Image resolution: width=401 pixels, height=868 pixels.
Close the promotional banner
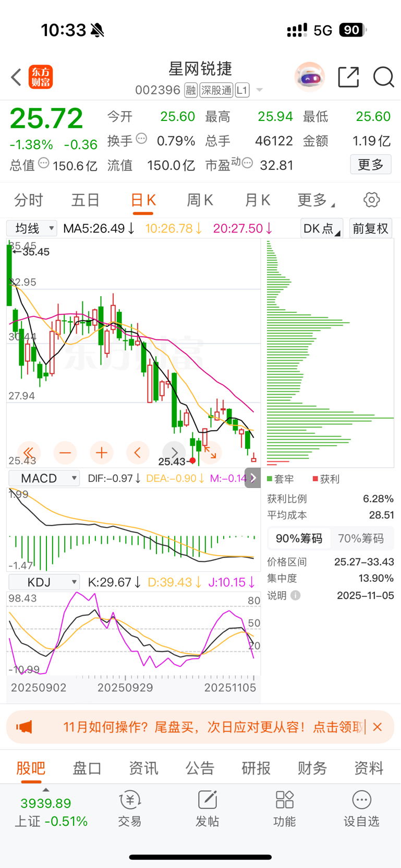click(x=378, y=727)
